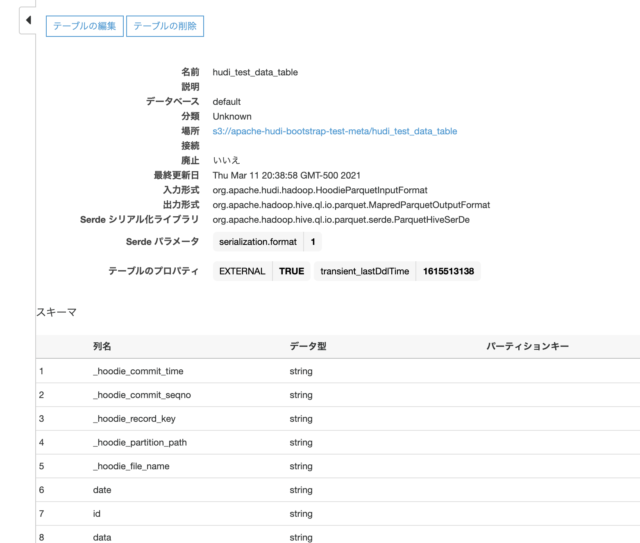Screen dimensions: 640x543
Task: Open the s3://apache-hudi-bootstrap-test-meta location link
Action: 335,131
